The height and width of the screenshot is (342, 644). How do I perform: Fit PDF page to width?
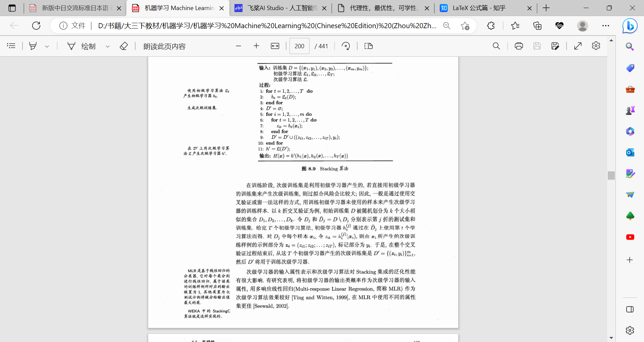click(275, 46)
